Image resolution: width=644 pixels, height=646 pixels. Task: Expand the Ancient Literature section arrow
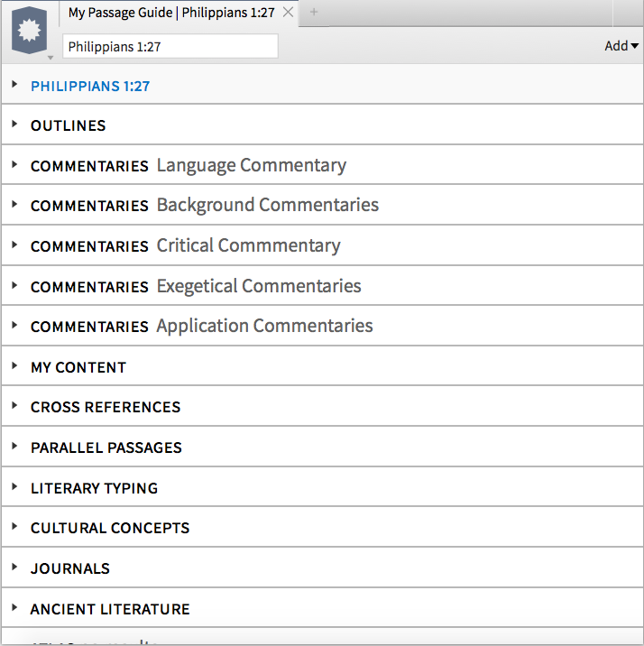14,608
